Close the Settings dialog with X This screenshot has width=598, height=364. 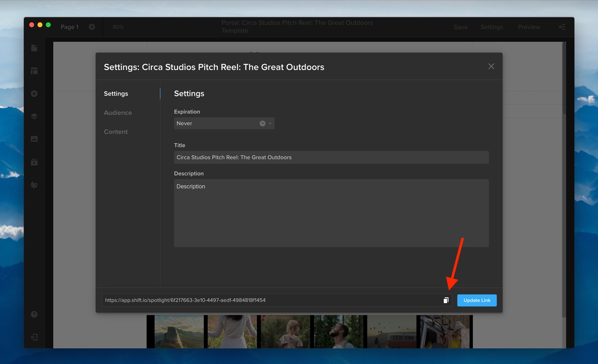coord(491,66)
